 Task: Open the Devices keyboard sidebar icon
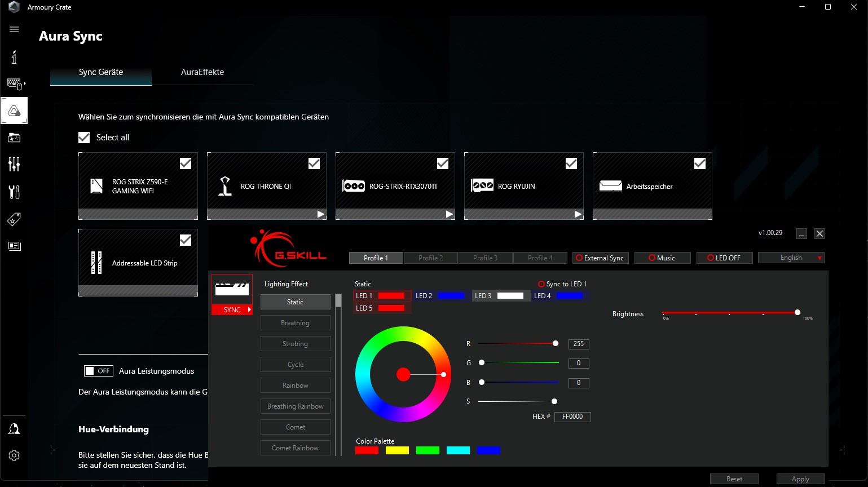(x=15, y=83)
